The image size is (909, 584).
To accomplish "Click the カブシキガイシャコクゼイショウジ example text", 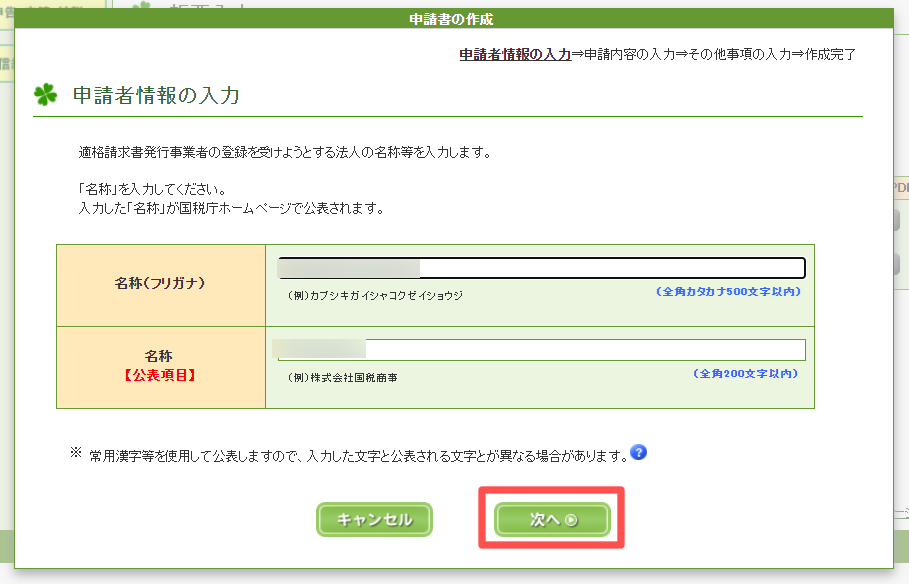I will (x=374, y=296).
